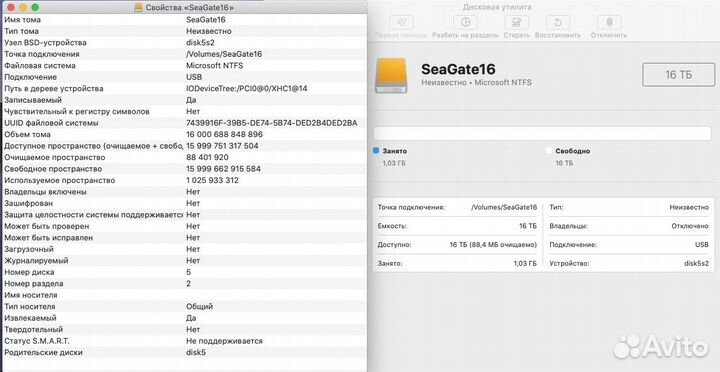
Task: Select the Имя тома row
Action: (184, 20)
